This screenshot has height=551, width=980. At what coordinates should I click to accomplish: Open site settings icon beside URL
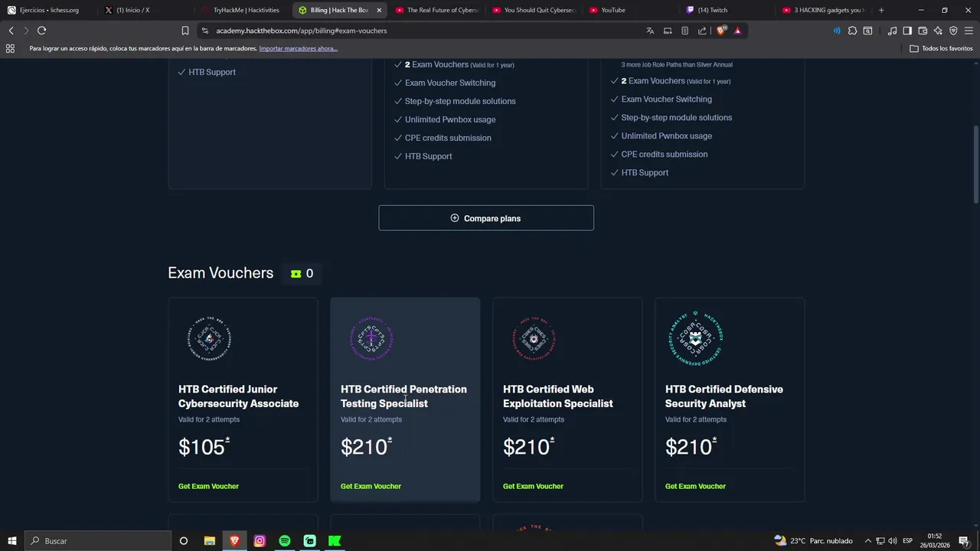(x=204, y=31)
